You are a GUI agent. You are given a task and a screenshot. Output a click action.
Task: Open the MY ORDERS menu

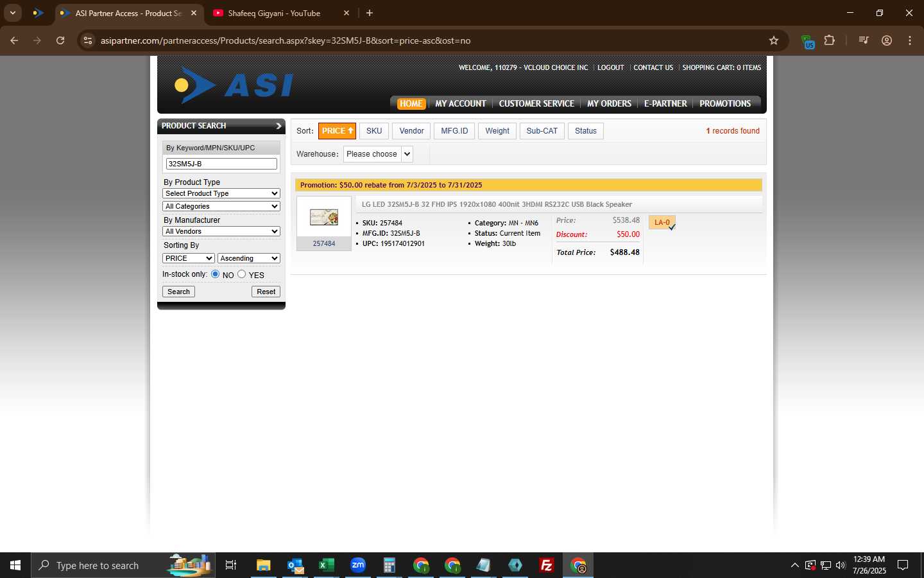[x=609, y=103]
